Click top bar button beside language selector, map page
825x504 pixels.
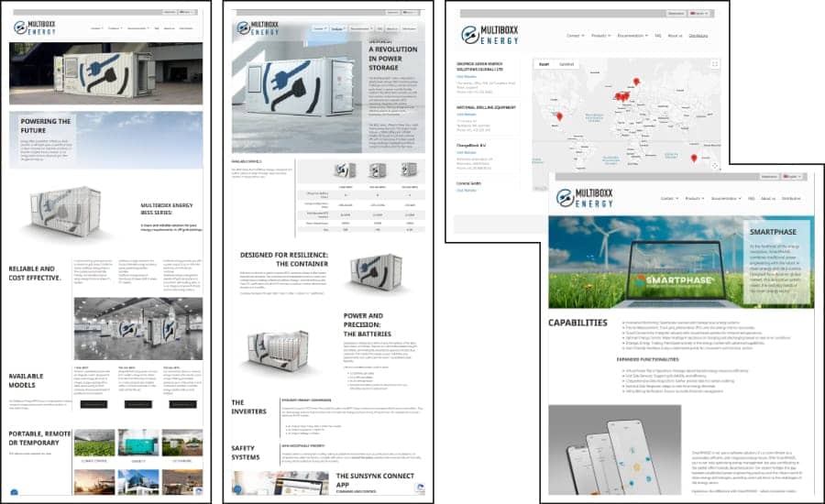coord(676,13)
